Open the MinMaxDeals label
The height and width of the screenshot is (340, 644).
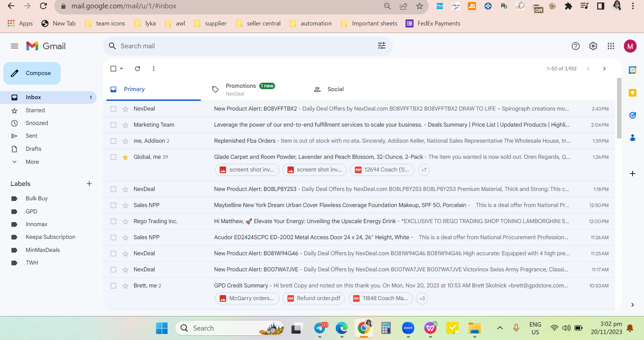point(43,250)
